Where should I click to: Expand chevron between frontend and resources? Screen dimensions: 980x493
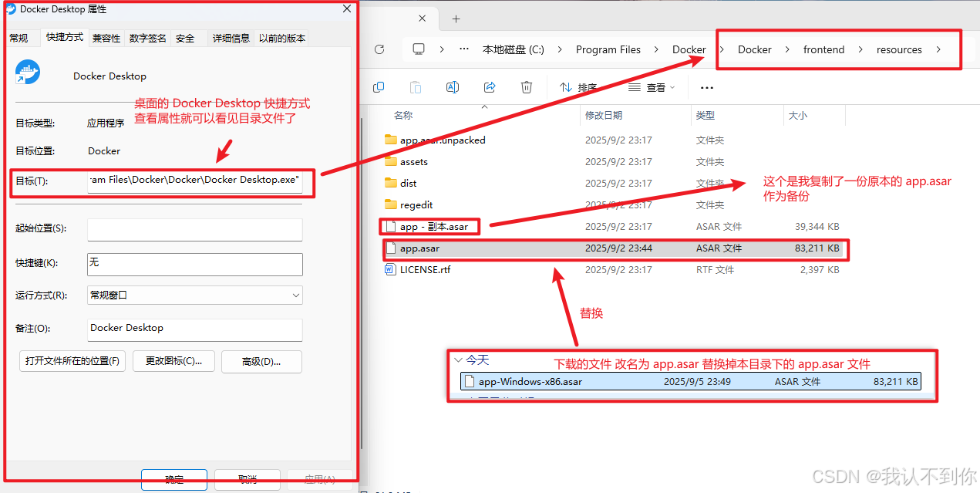860,49
